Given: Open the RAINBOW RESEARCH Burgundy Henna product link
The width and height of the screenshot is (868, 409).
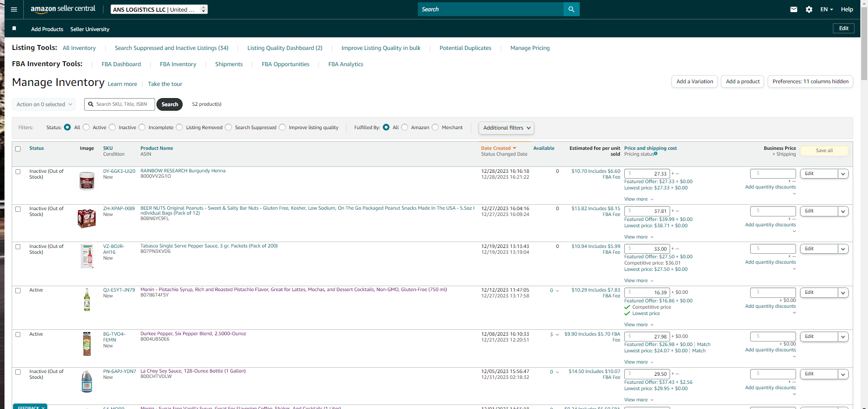Looking at the screenshot, I should click(x=183, y=171).
